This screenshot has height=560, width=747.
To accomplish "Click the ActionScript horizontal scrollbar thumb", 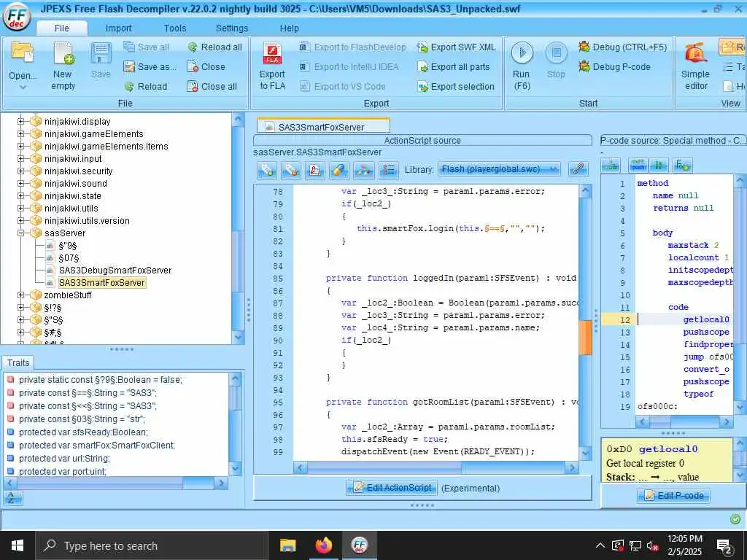I will (x=384, y=468).
